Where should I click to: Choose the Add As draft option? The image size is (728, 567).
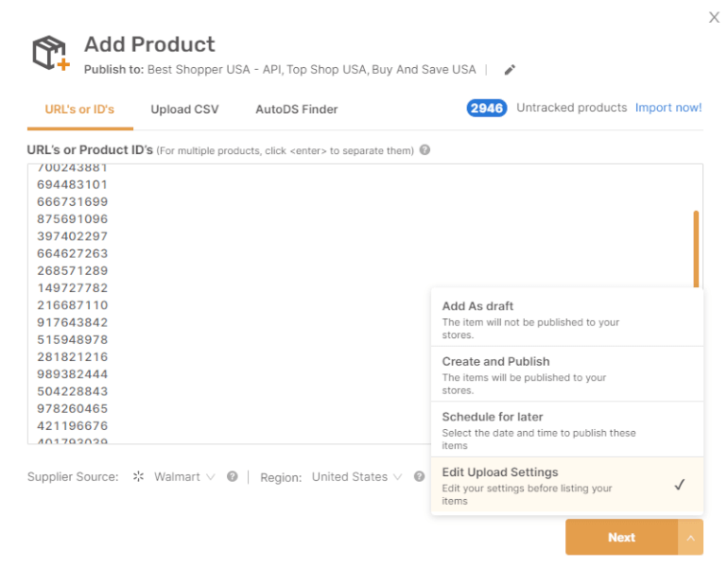pyautogui.click(x=567, y=318)
